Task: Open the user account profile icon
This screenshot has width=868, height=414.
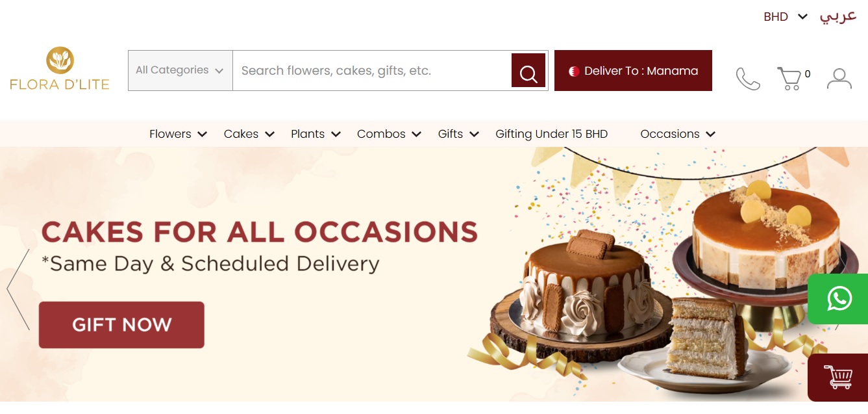Action: 839,79
